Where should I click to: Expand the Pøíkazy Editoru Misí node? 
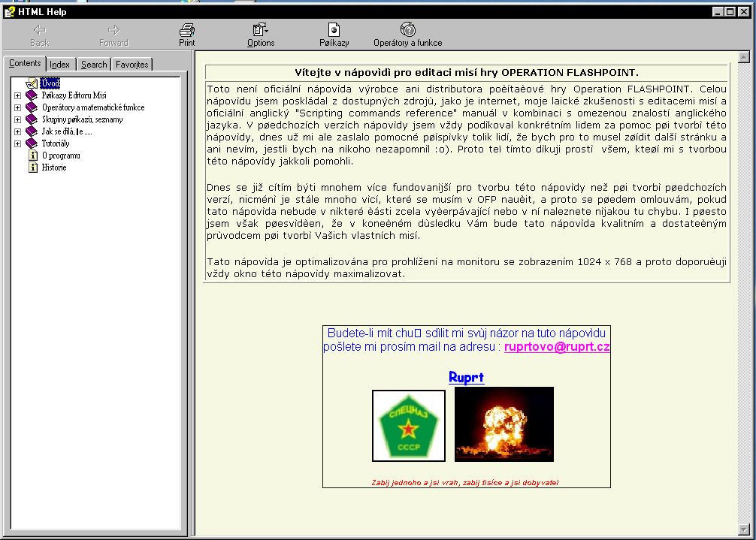18,95
